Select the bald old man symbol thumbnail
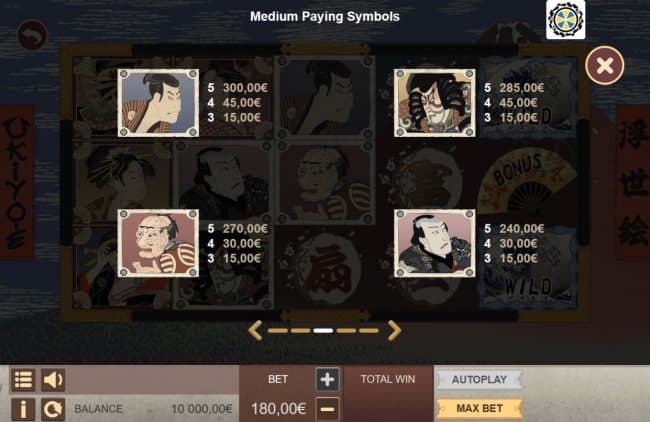650x422 pixels. [x=158, y=243]
